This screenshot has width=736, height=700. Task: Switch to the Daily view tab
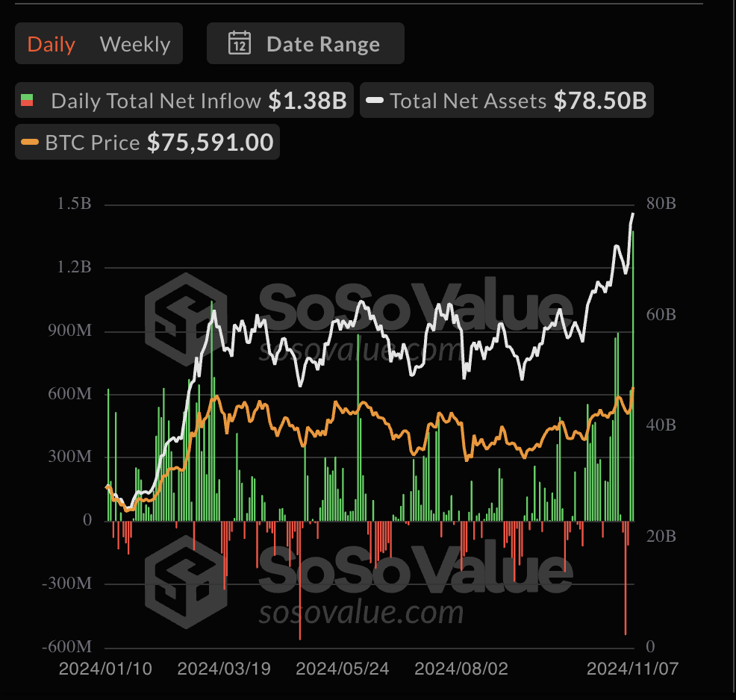point(52,44)
